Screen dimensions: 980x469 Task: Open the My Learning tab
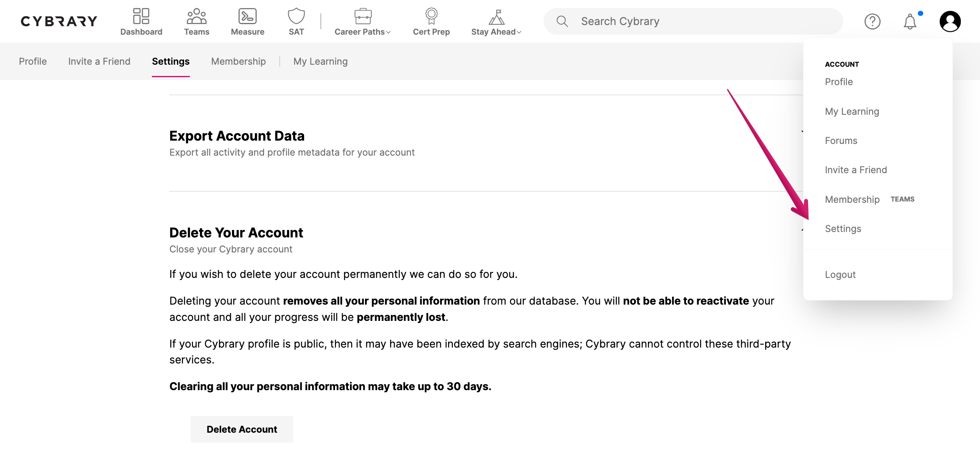tap(320, 61)
